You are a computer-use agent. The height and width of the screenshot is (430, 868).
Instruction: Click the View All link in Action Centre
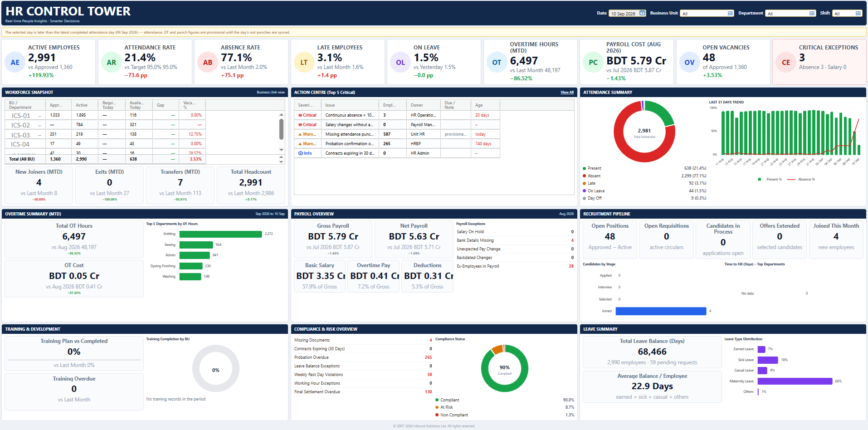coord(567,92)
